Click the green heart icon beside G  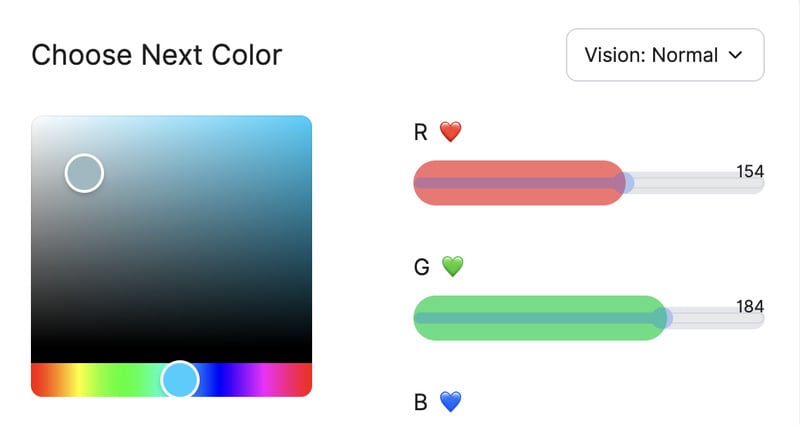coord(453,267)
